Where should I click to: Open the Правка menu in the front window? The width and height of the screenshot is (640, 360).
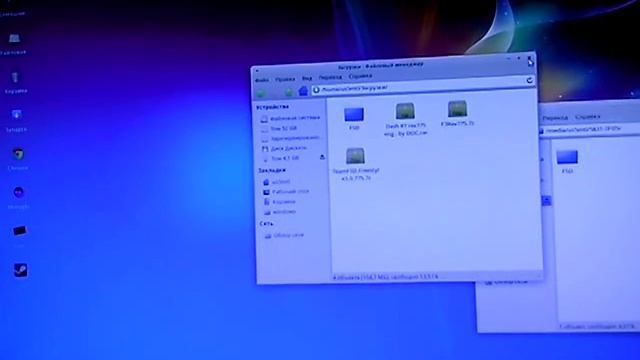click(285, 79)
